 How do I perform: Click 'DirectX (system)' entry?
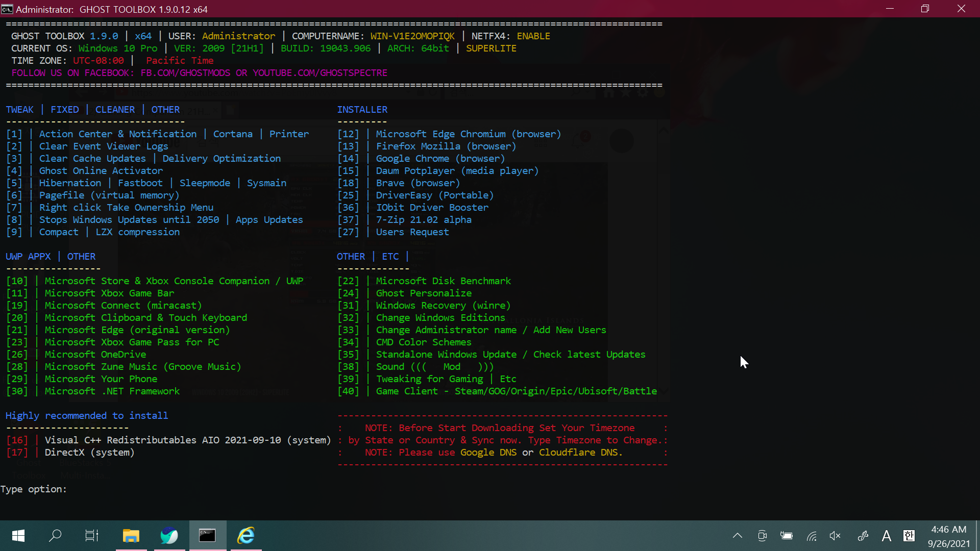[x=89, y=453]
